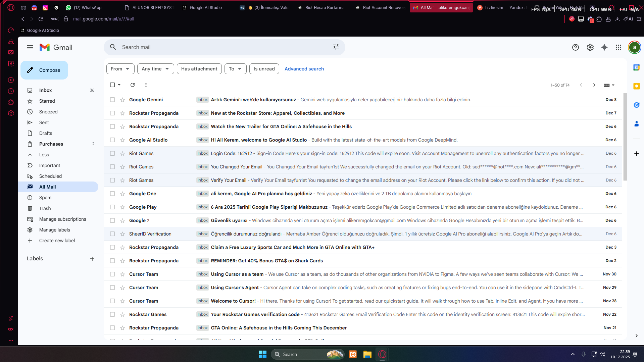Image resolution: width=644 pixels, height=362 pixels.
Task: Apply Is unread filter
Action: click(x=264, y=69)
